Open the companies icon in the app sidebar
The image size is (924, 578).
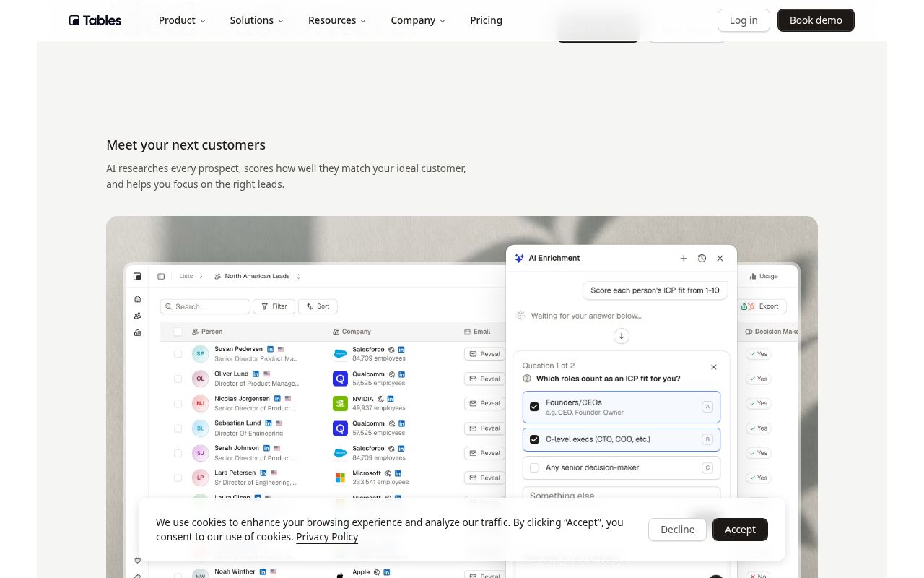coord(138,333)
